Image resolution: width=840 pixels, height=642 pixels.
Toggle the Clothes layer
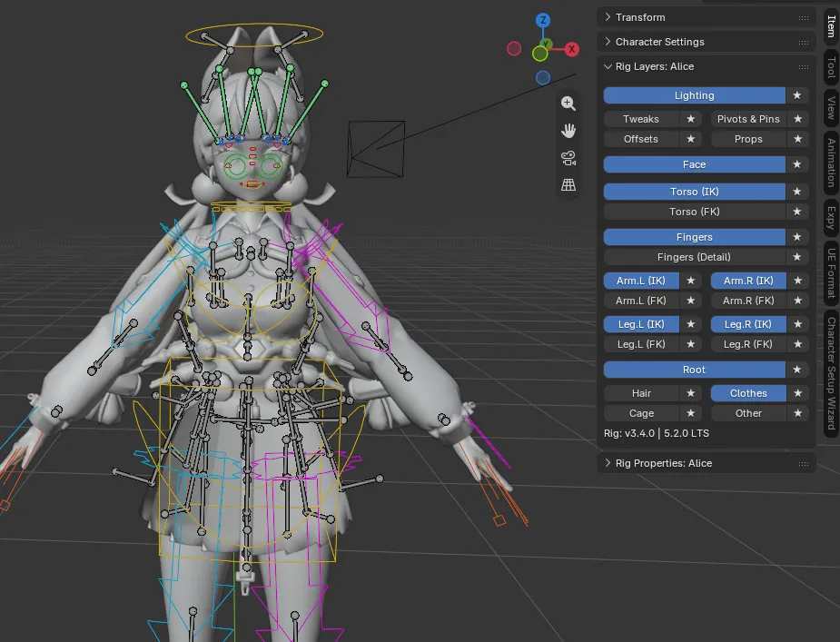[748, 393]
